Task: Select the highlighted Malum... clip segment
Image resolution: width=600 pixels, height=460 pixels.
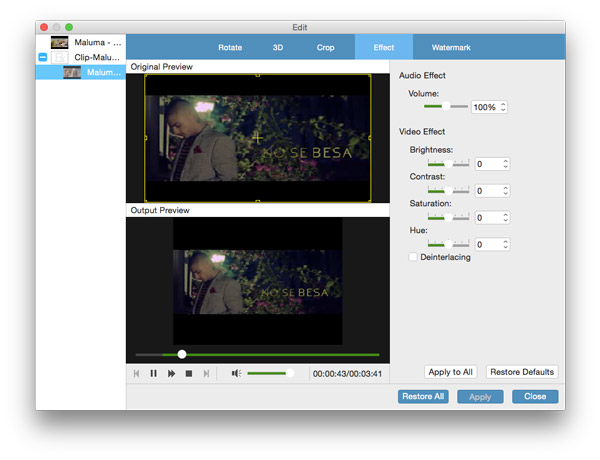Action: pyautogui.click(x=81, y=72)
